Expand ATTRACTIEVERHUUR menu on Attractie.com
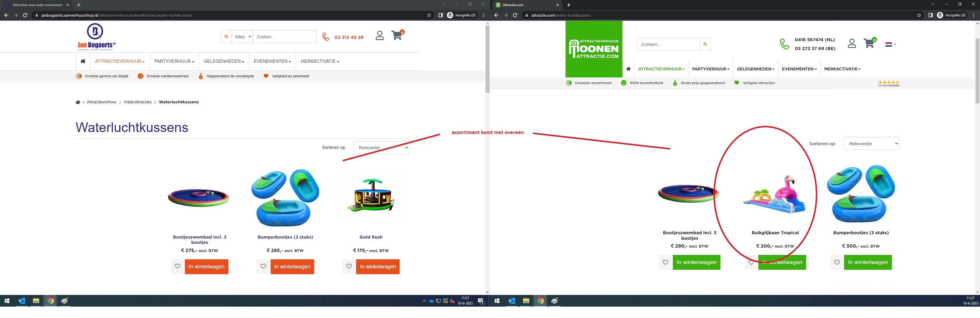This screenshot has height=318, width=980. point(661,69)
